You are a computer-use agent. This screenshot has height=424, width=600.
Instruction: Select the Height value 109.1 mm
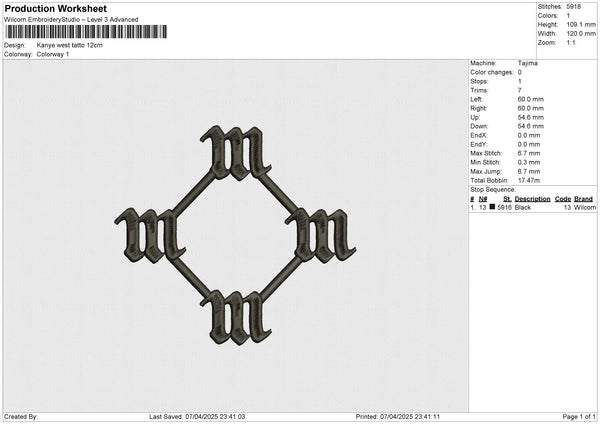point(581,24)
